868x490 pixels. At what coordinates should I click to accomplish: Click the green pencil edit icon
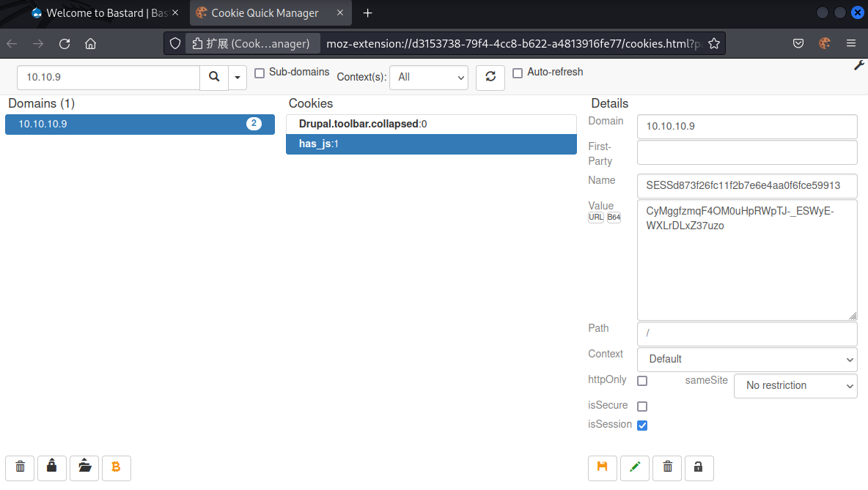(635, 467)
